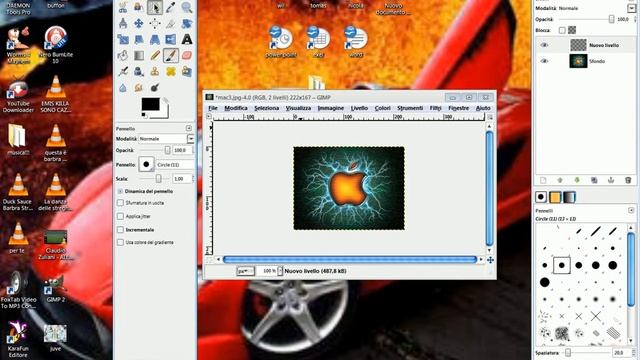Enable Sfumatura in uscita checkbox

pos(120,202)
